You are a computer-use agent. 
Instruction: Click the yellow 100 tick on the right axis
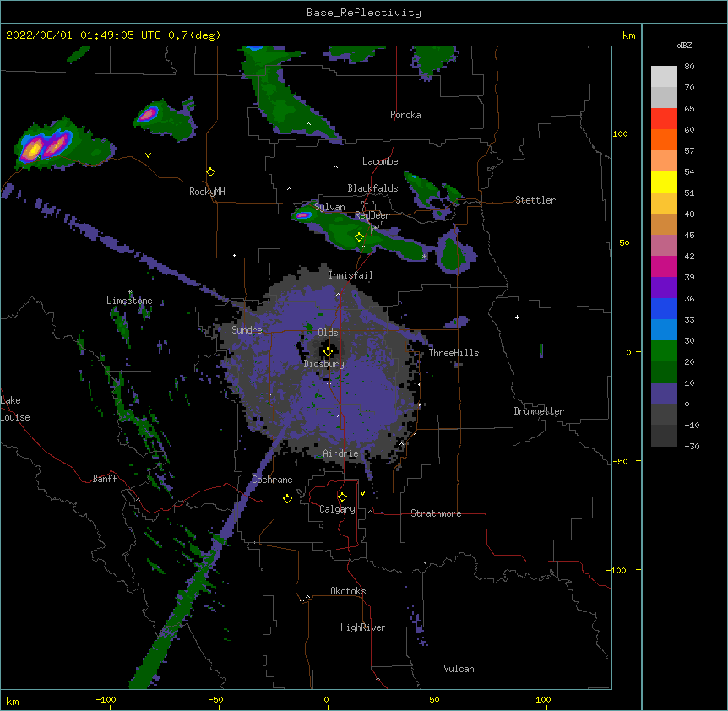620,133
